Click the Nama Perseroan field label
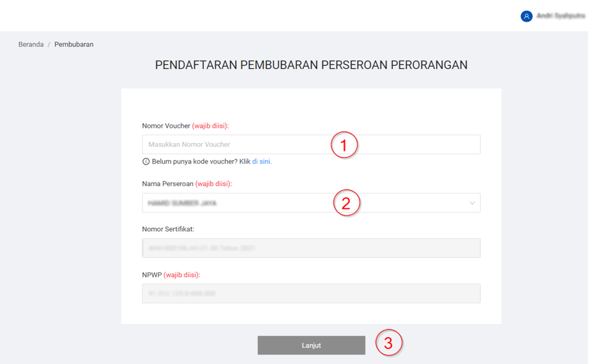Image resolution: width=592 pixels, height=364 pixels. point(168,184)
